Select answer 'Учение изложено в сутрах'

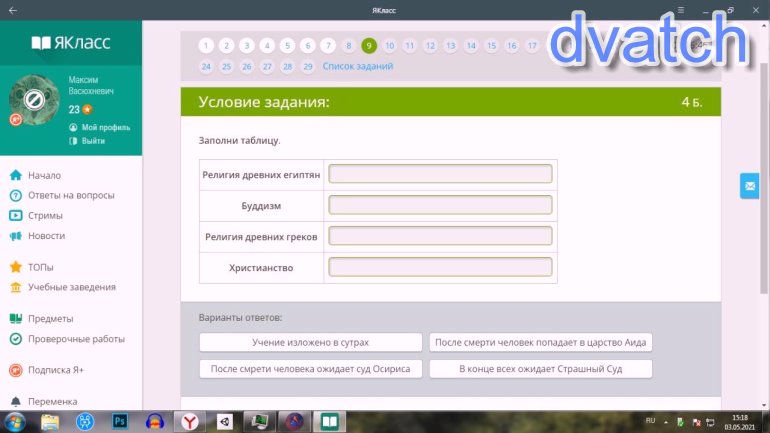310,343
